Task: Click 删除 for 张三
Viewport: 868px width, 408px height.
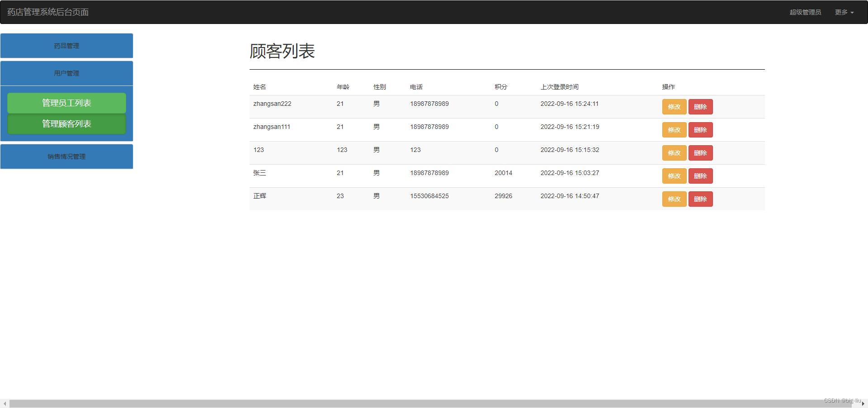Action: click(x=700, y=176)
